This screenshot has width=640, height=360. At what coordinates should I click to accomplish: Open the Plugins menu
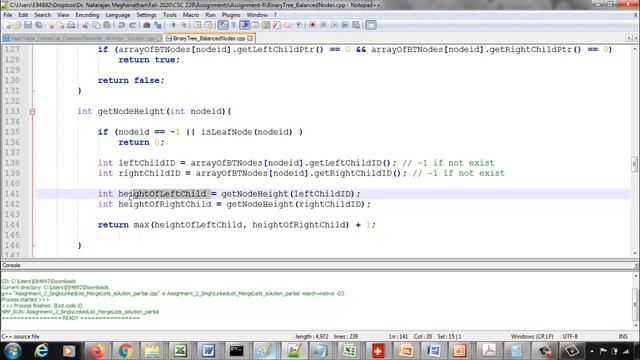tap(231, 15)
